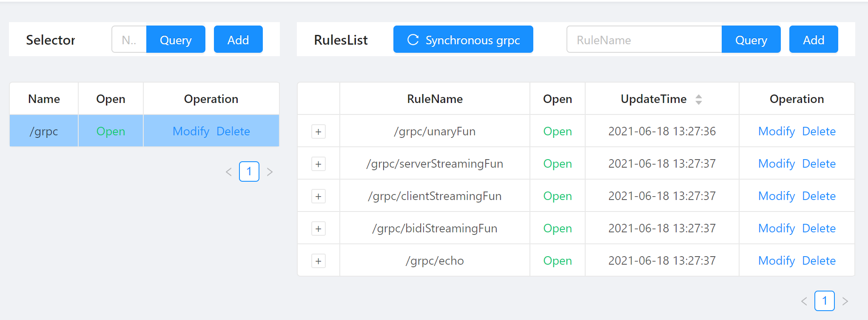Expand the /grpc/clientStreamingFun rule row
Image resolution: width=868 pixels, height=320 pixels.
point(318,196)
